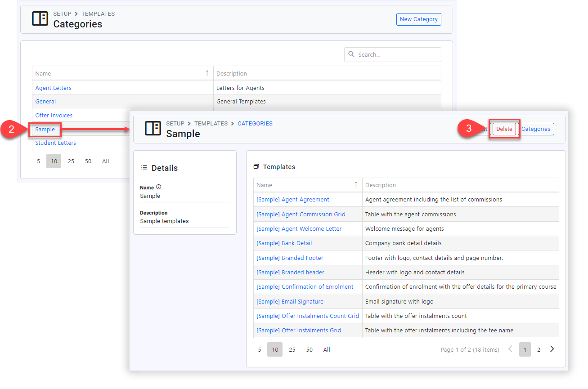
Task: Open the Agent Letters category
Action: point(53,88)
